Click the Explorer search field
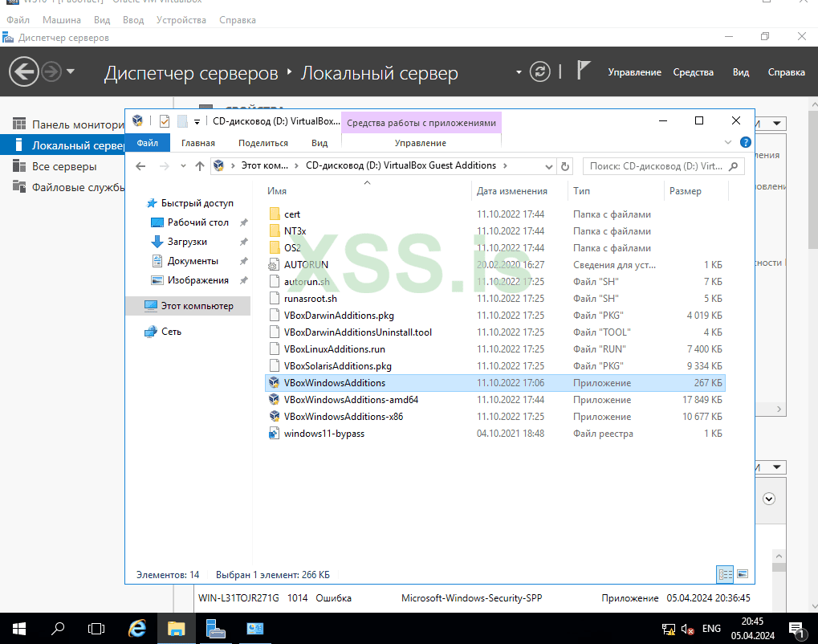Viewport: 818px width, 644px height. tap(663, 166)
